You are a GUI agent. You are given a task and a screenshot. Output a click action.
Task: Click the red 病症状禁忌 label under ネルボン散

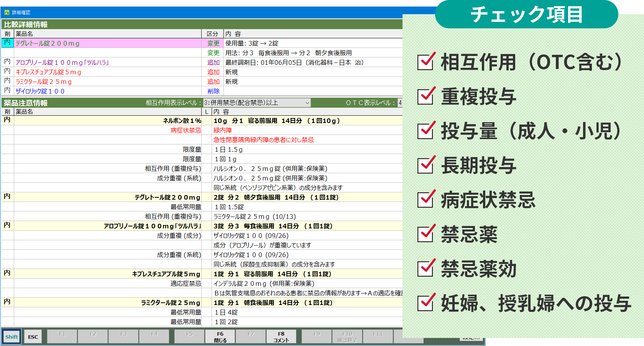(186, 130)
